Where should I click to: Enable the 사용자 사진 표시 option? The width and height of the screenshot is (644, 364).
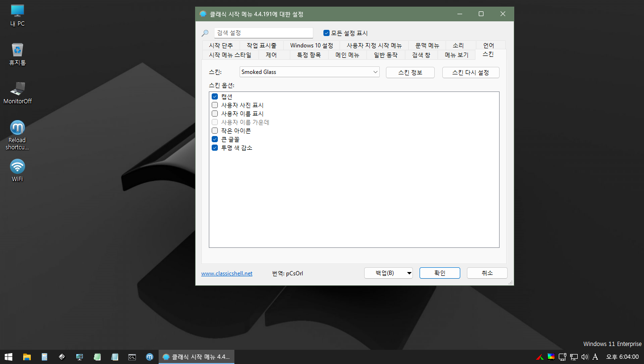pos(215,105)
